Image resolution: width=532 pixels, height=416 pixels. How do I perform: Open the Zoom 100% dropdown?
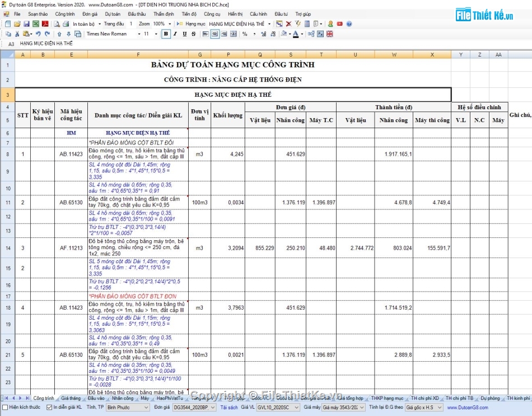pos(170,24)
